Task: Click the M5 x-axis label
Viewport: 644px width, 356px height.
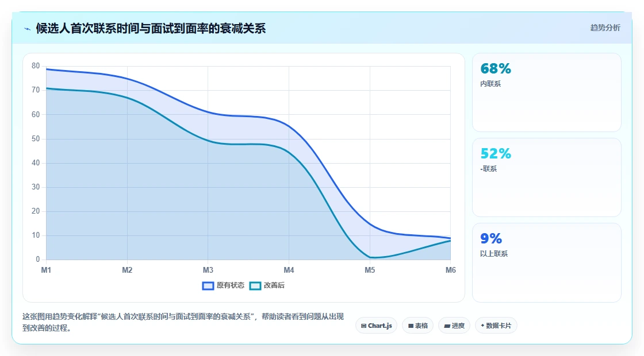Action: coord(370,270)
